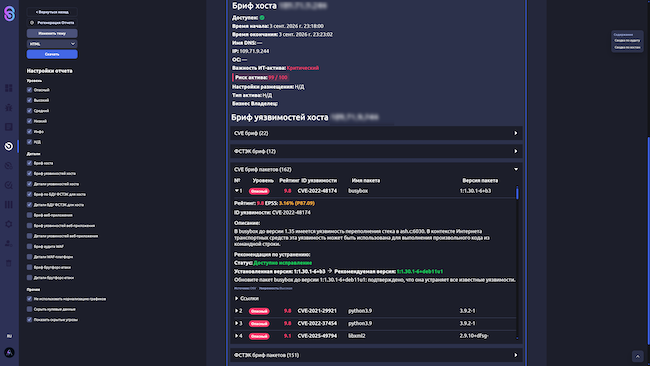Click the small CVE source link under the recommendation
Screen dimensions: 650x366
pos(245,288)
